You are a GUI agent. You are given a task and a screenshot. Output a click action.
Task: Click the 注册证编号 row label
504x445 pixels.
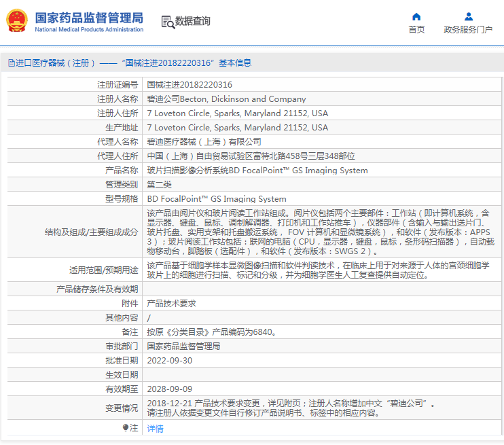(x=118, y=85)
